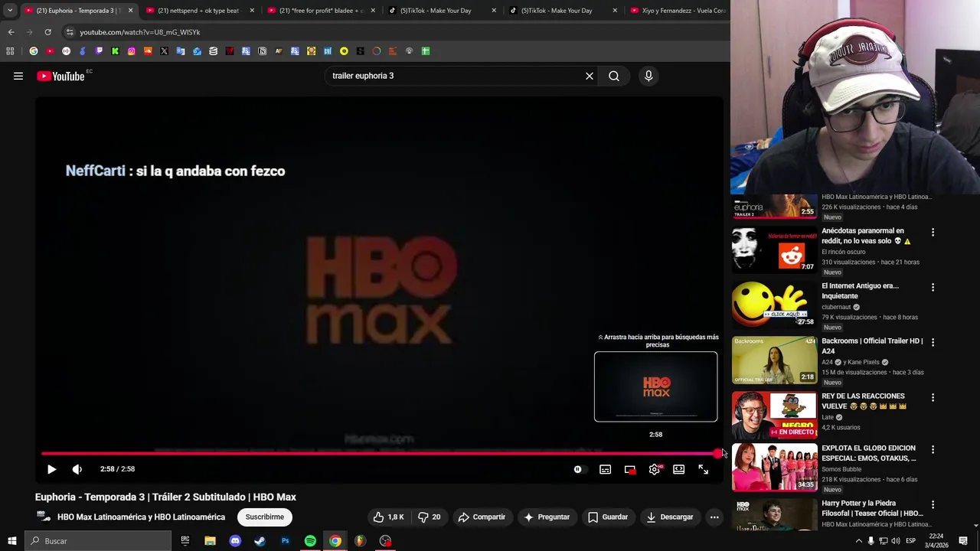980x551 pixels.
Task: Click Descargar to download video
Action: point(670,517)
